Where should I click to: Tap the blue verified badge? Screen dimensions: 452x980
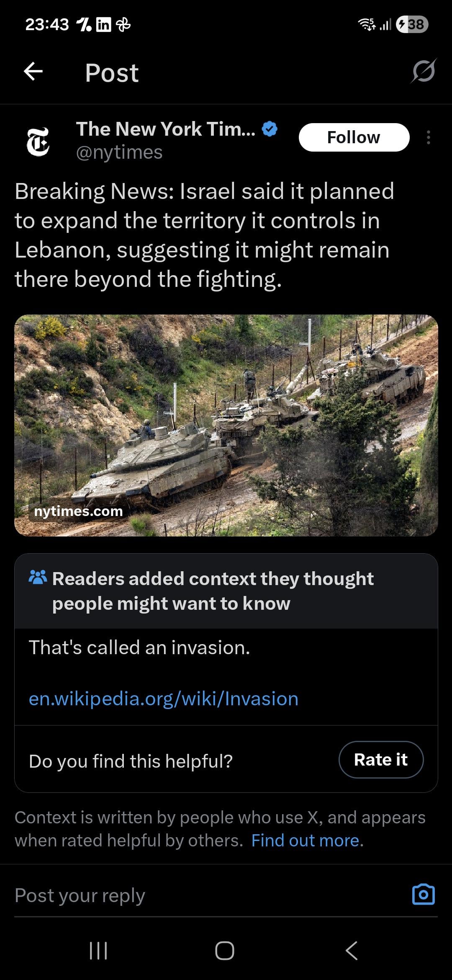click(270, 129)
